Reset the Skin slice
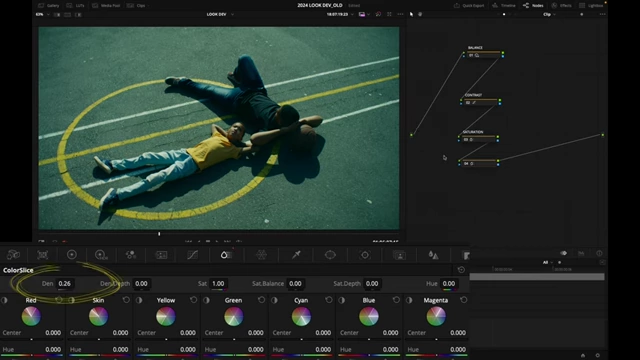 (126, 300)
